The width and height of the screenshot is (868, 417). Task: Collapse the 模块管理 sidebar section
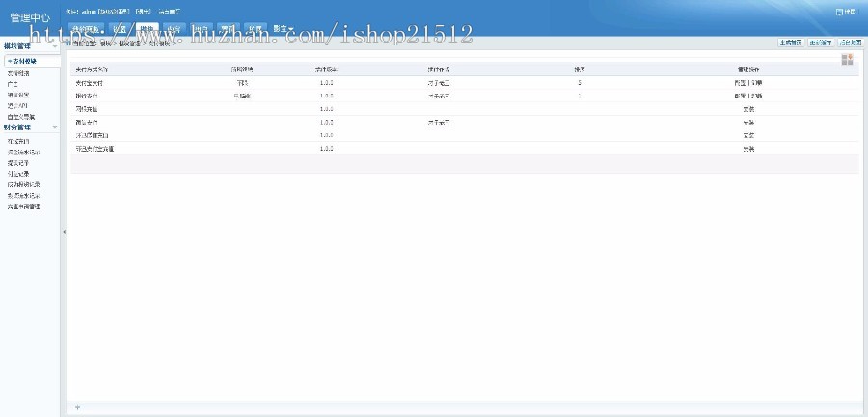coord(55,47)
